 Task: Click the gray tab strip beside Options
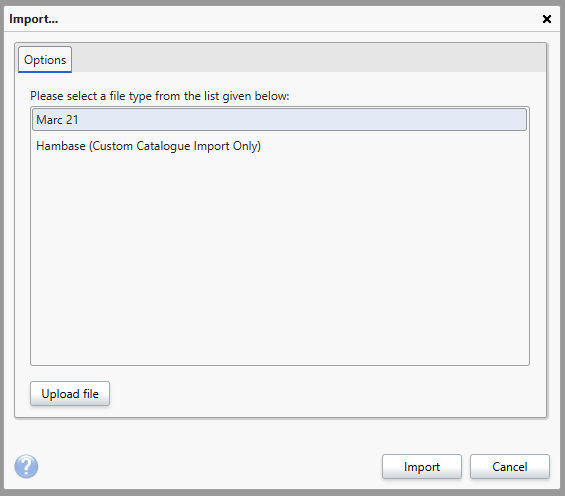point(309,58)
